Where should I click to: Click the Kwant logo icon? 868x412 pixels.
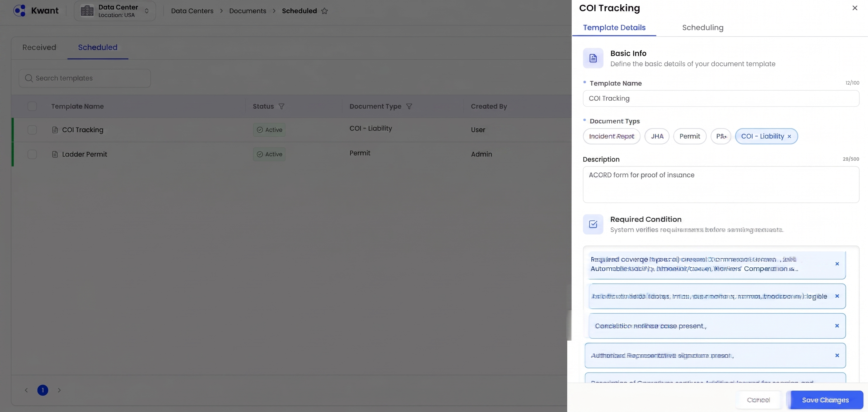20,11
